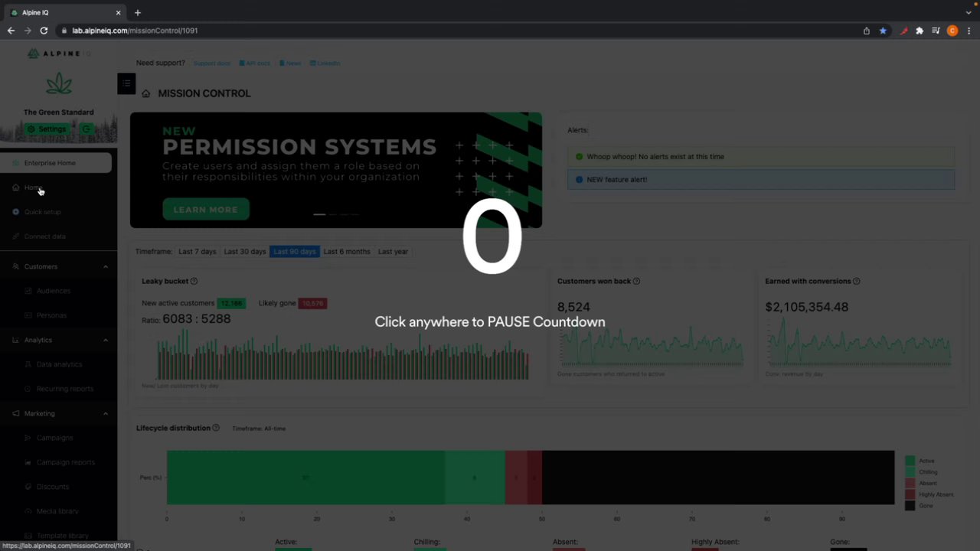Image resolution: width=980 pixels, height=551 pixels.
Task: Click the home icon beside Mission Control
Action: click(145, 93)
